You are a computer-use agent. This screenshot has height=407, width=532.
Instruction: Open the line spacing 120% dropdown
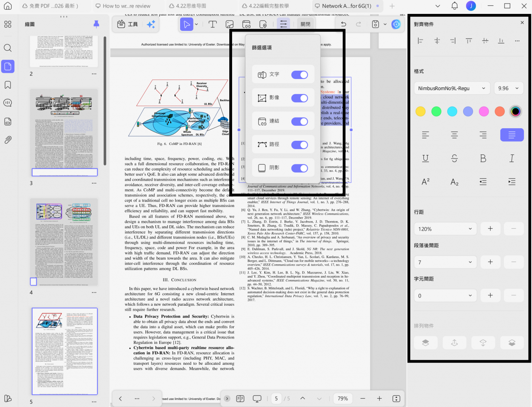coord(445,229)
